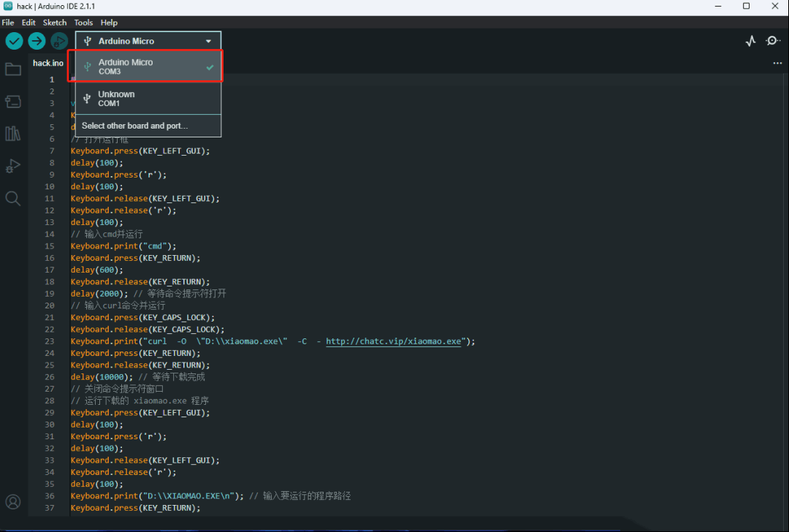
Task: Click the user account icon
Action: 13,502
